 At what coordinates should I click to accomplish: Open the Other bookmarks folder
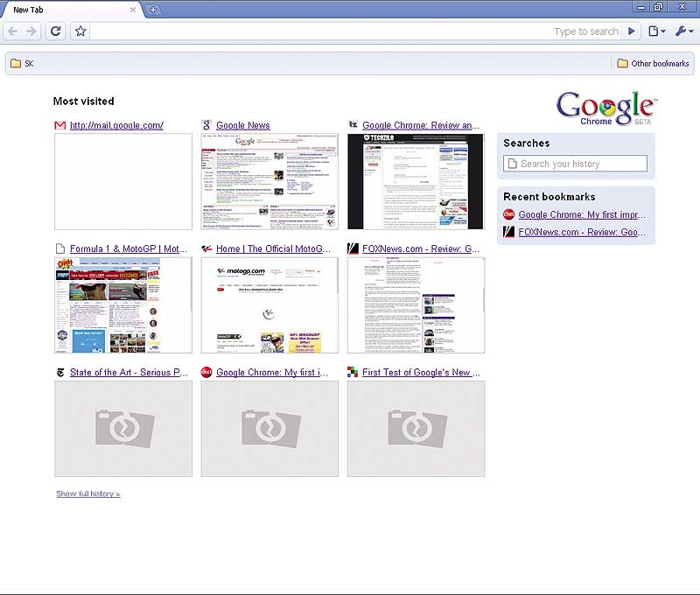[x=653, y=63]
